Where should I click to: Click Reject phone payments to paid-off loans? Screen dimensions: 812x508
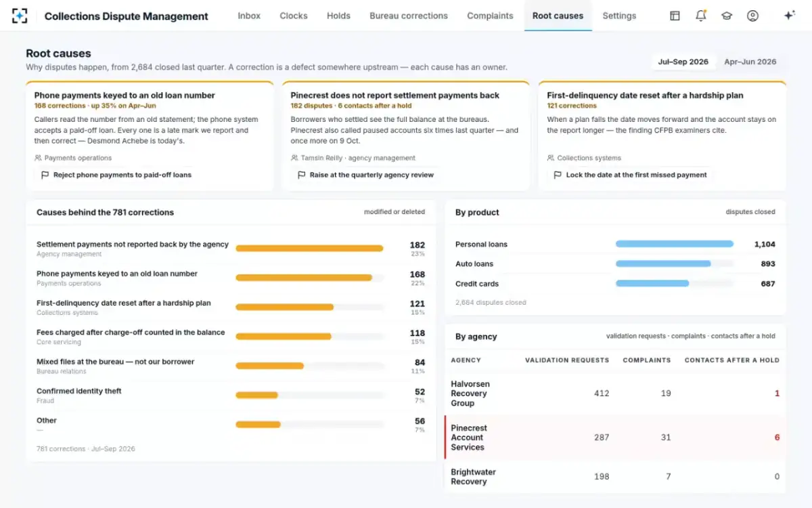(116, 175)
